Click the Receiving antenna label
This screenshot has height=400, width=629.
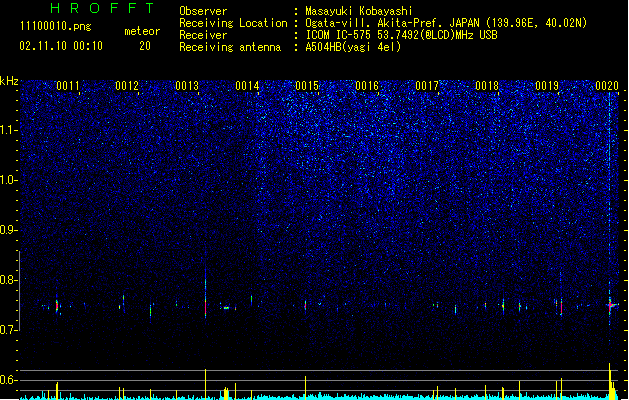click(x=230, y=47)
